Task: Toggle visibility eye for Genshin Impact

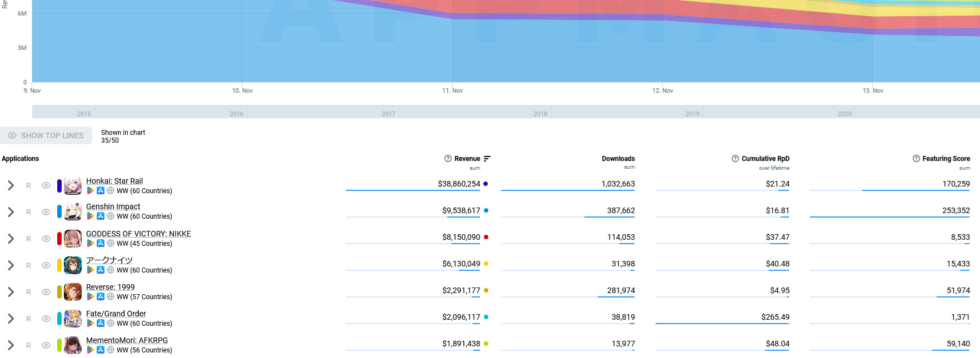Action: (x=46, y=212)
